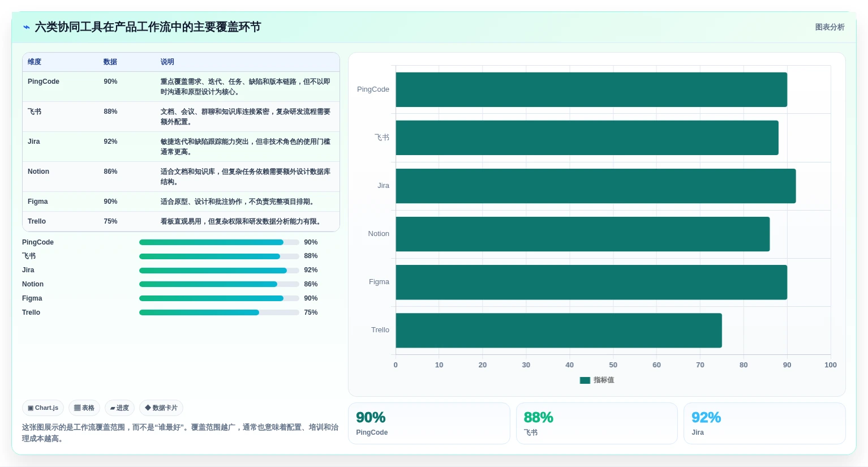This screenshot has width=868, height=467.
Task: Toggle the 指标值 legend color swatch
Action: pos(585,380)
